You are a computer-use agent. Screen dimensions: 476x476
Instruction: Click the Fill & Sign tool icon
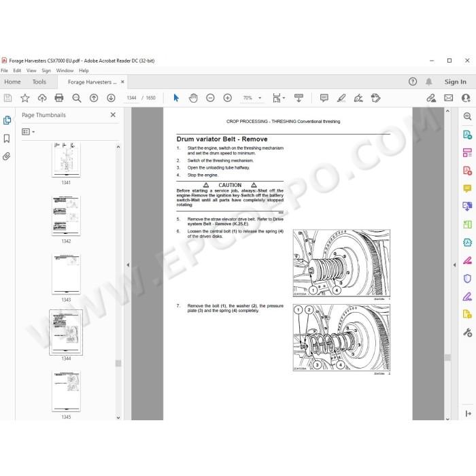pos(467,296)
